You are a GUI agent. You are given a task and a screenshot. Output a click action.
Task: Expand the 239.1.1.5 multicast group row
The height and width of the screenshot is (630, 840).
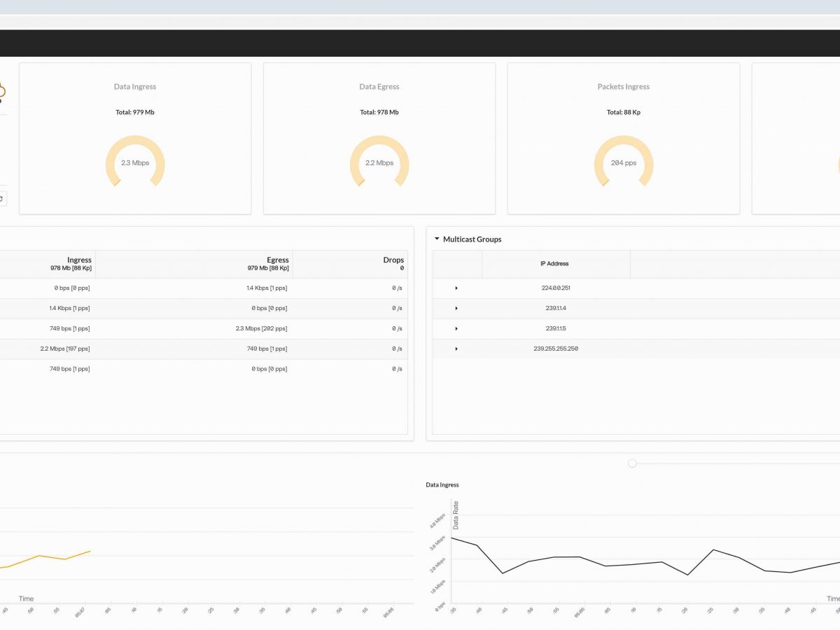click(x=456, y=328)
